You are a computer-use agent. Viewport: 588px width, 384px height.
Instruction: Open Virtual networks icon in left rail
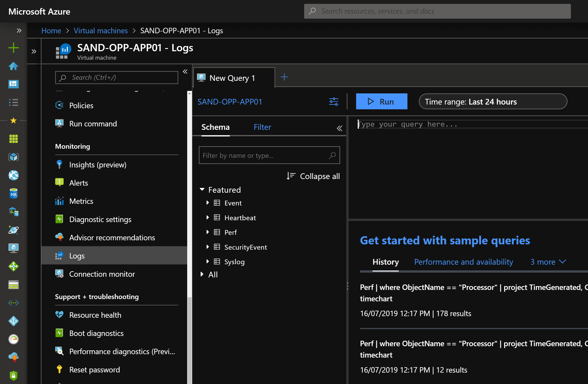(x=13, y=303)
